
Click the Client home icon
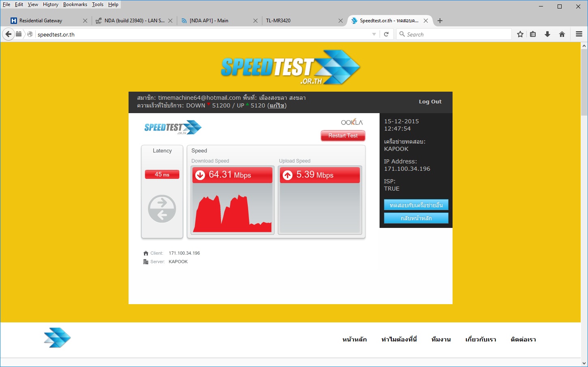pyautogui.click(x=146, y=253)
